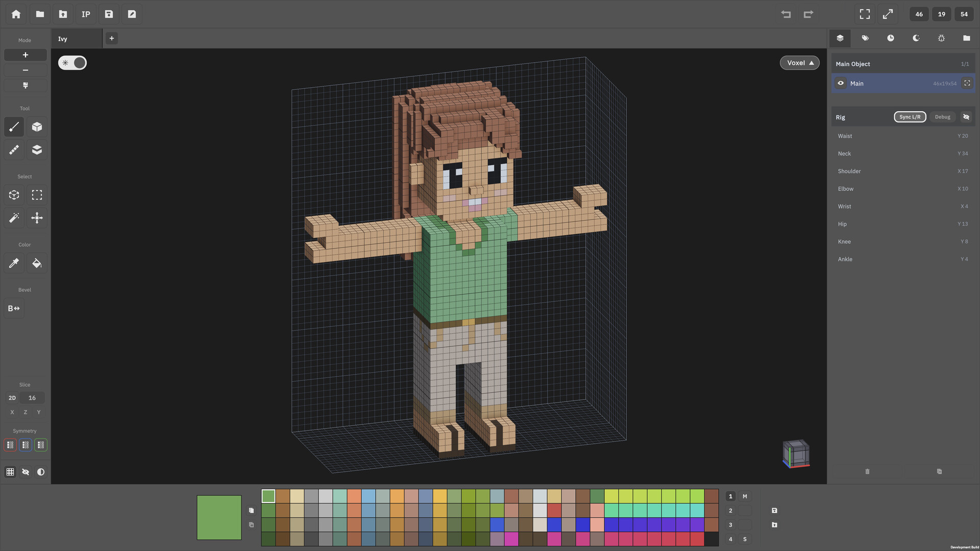Select the brush line tool
This screenshot has width=980, height=551.
click(14, 127)
